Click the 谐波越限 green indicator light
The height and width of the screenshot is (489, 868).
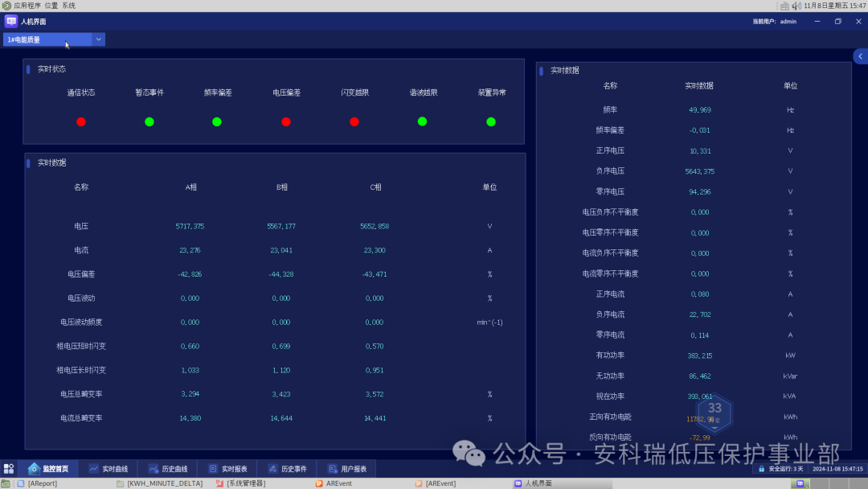[423, 121]
